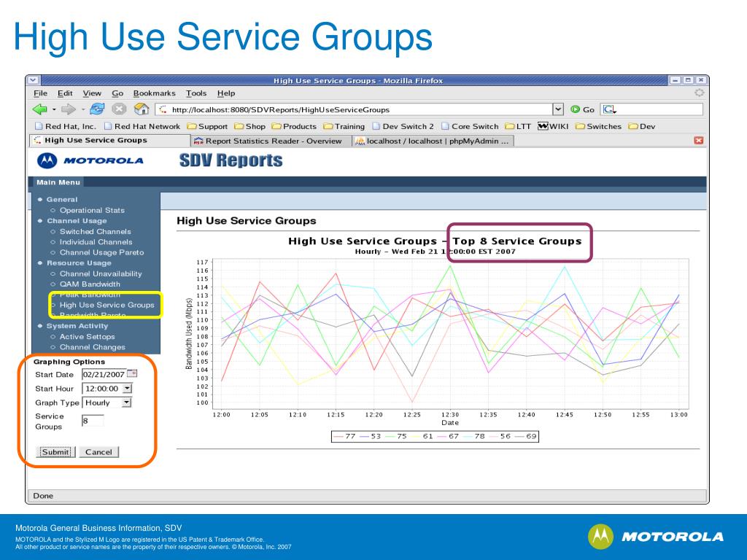Click the Firefox window menu button in title bar
The width and height of the screenshot is (747, 560).
tap(33, 80)
